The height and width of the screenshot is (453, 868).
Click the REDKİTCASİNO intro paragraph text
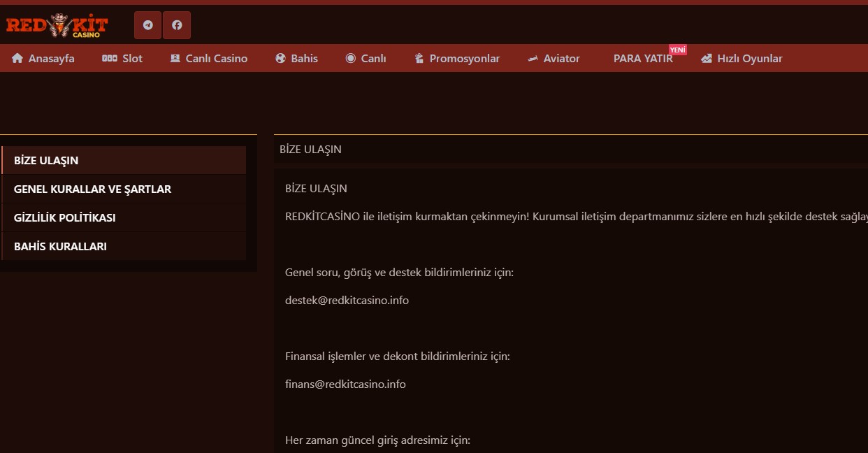[577, 216]
